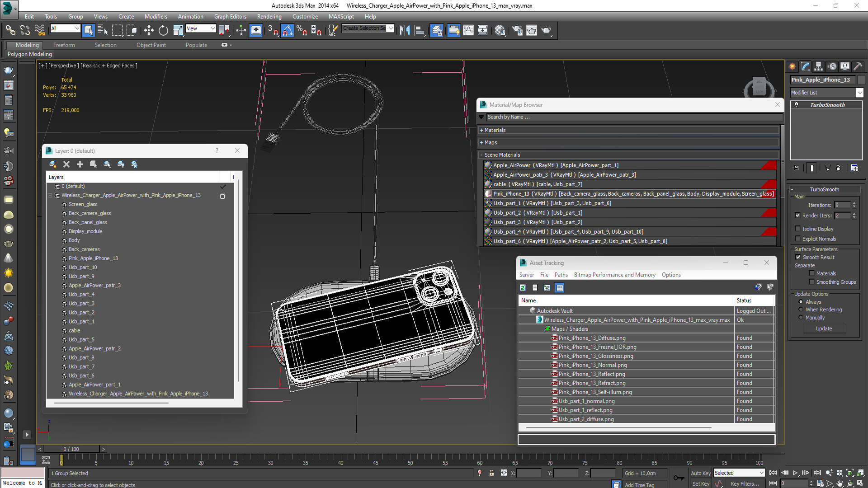Click Search by Name field
Image resolution: width=868 pixels, height=488 pixels.
click(634, 117)
